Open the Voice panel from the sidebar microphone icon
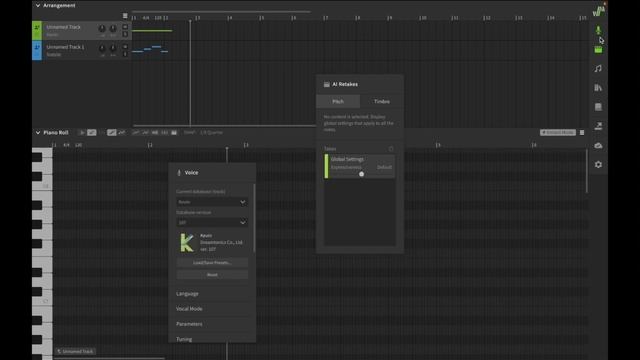The height and width of the screenshot is (360, 640). coord(598,30)
